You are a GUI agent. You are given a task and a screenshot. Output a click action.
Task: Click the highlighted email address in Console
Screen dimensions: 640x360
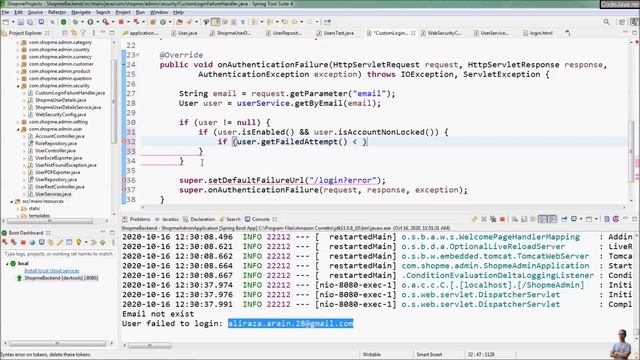pos(291,324)
